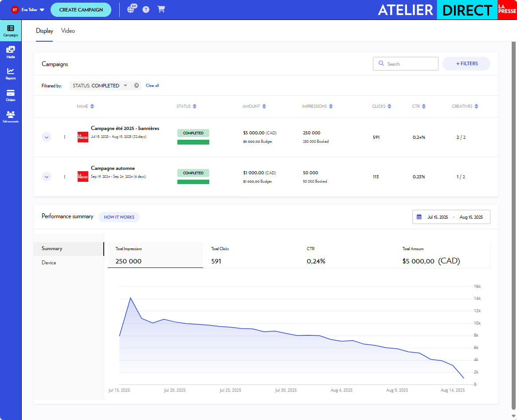The height and width of the screenshot is (420, 517).
Task: Click the shopping cart icon
Action: tap(161, 9)
